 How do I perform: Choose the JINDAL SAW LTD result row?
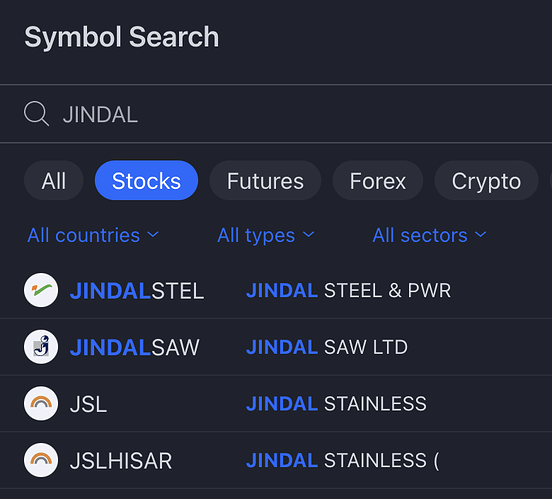276,347
